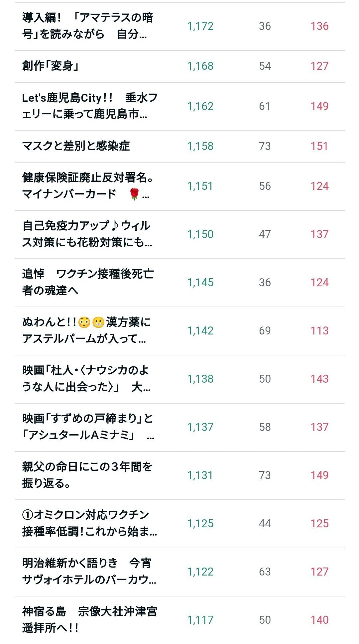Viewport: 359px width, 644px height.
Task: Open 親父の命日にこの3年間を振り返る article
Action: pos(87,475)
